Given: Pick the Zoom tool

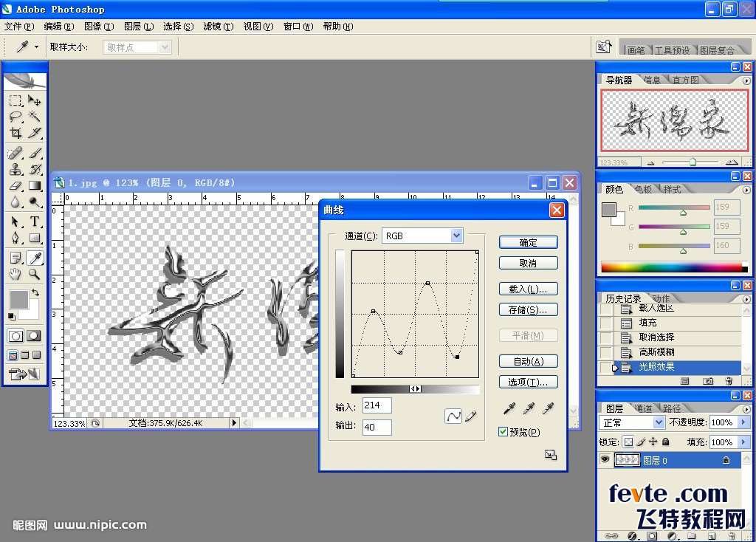Looking at the screenshot, I should [35, 274].
